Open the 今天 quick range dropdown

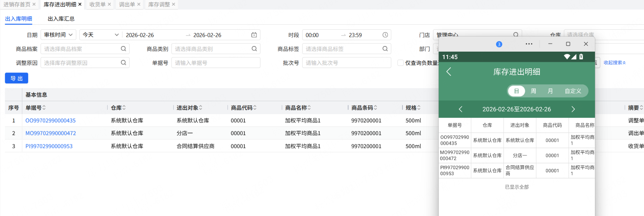coord(101,35)
